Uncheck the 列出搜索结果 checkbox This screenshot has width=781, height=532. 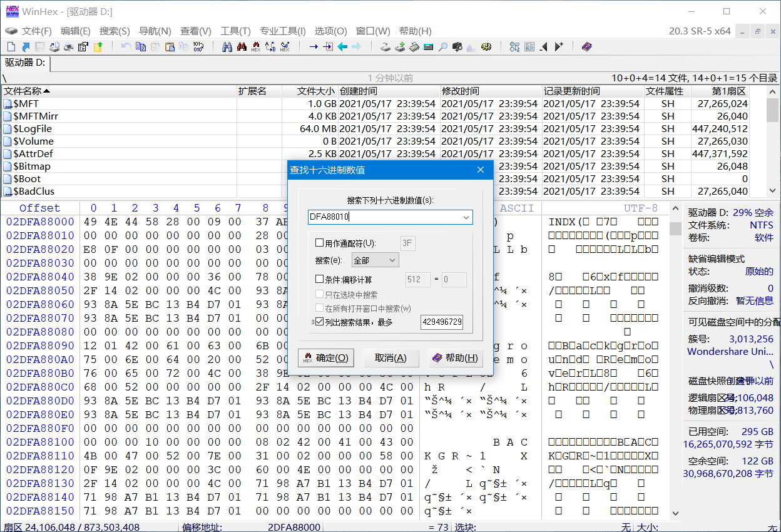click(320, 322)
